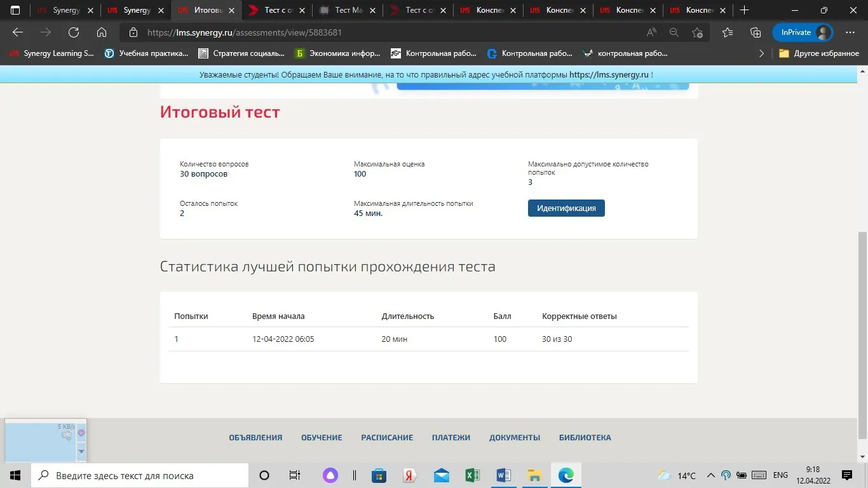Image resolution: width=868 pixels, height=488 pixels.
Task: Open the browser settings ellipsis menu
Action: 850,32
